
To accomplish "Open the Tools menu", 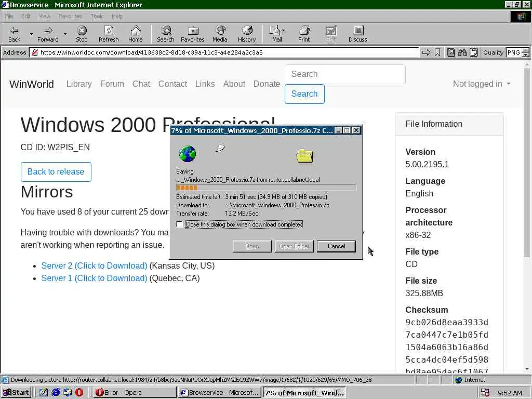I will click(97, 16).
